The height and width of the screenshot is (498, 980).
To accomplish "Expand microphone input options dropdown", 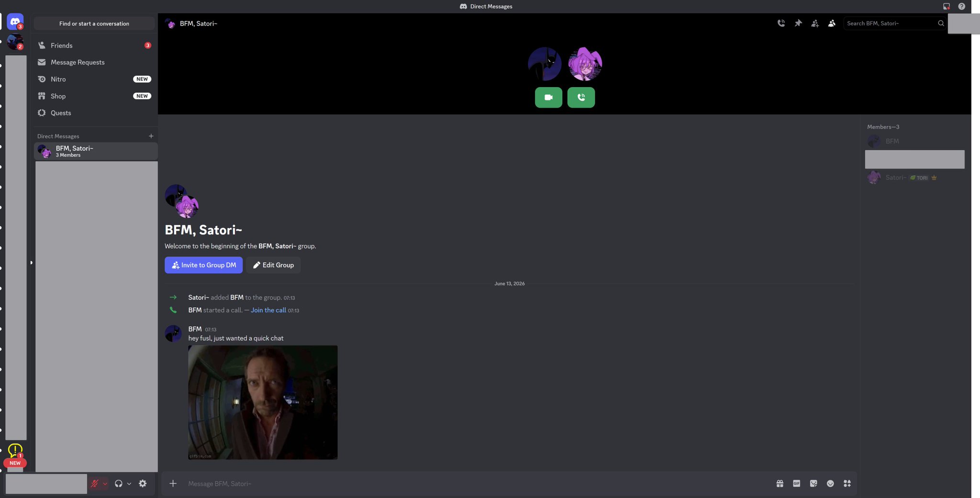I will (105, 484).
